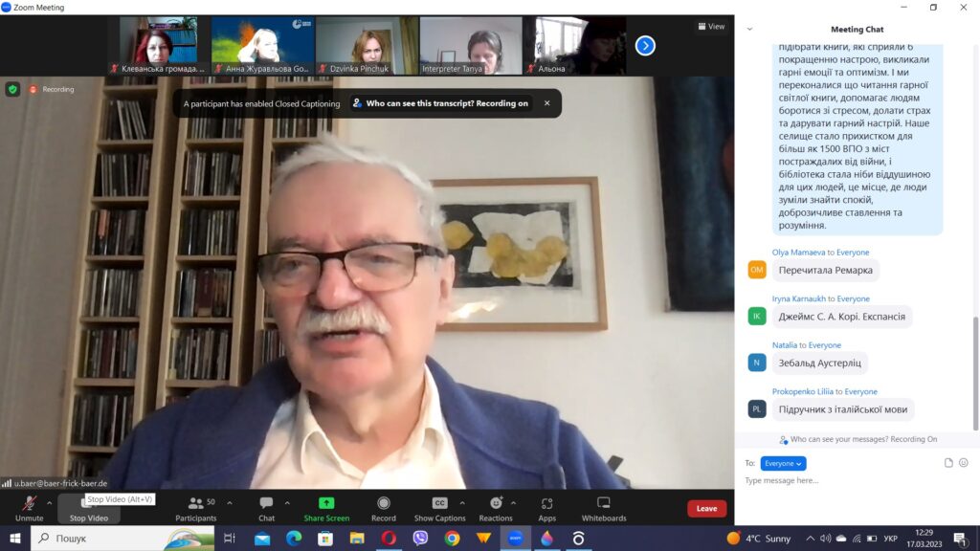
Task: Click 'Who can see this transcript?' link
Action: [x=439, y=103]
